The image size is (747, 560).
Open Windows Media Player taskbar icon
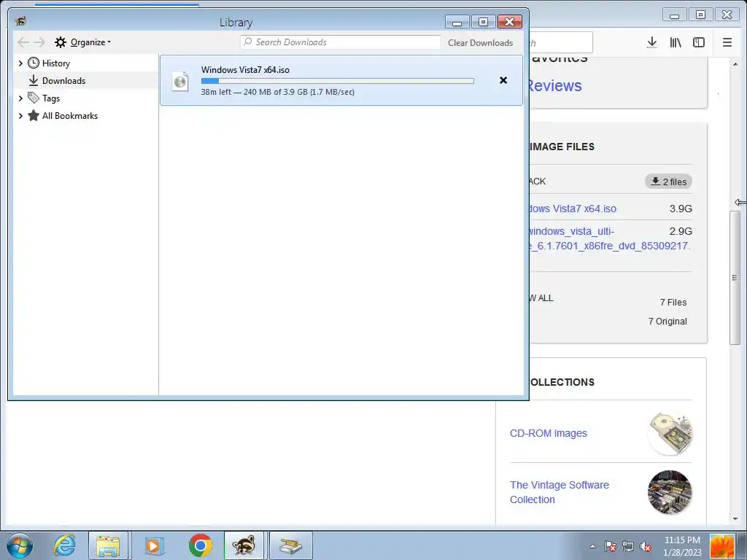153,545
